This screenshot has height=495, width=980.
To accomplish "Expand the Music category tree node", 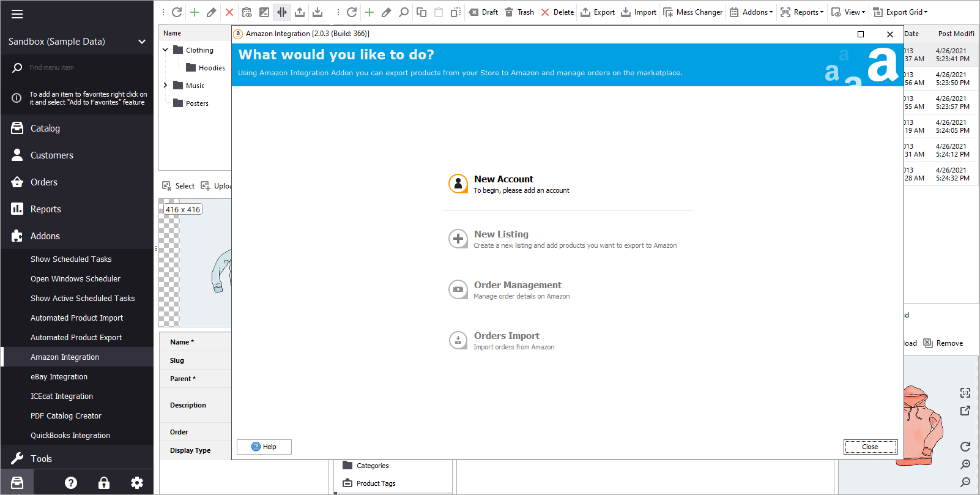I will [x=165, y=86].
